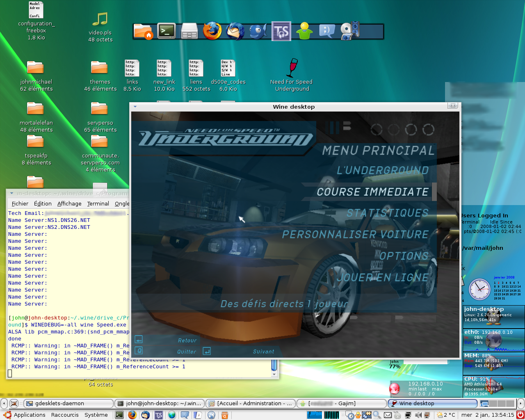Click the analog clock desklet
The height and width of the screenshot is (420, 525).
click(479, 289)
